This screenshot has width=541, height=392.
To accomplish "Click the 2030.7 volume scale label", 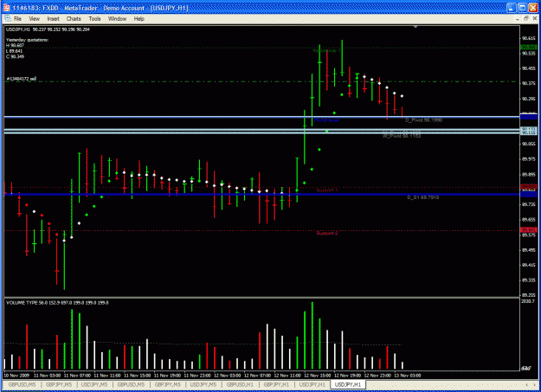I will point(528,301).
